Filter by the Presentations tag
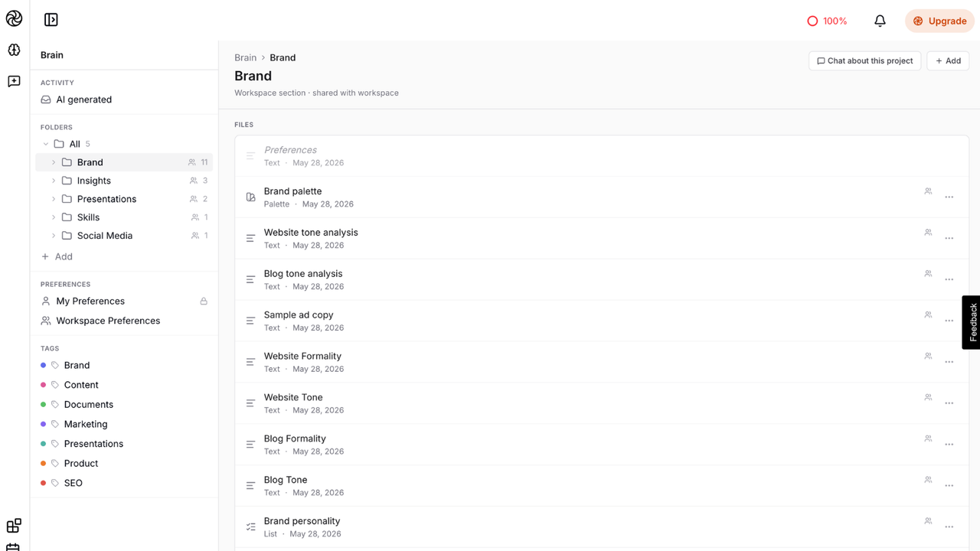The height and width of the screenshot is (551, 980). (93, 444)
